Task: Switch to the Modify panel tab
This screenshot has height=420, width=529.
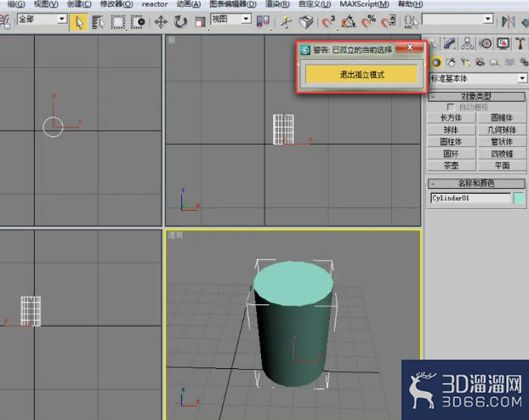Action: pyautogui.click(x=450, y=44)
